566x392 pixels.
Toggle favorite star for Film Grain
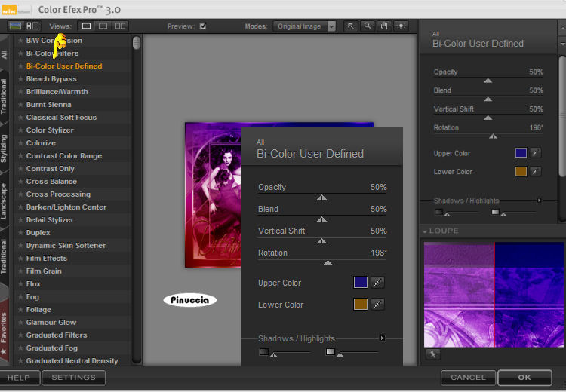point(20,271)
